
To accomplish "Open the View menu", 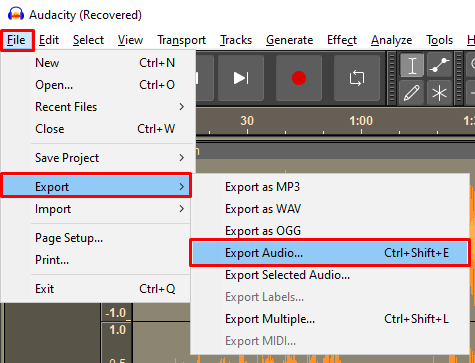I will point(130,40).
